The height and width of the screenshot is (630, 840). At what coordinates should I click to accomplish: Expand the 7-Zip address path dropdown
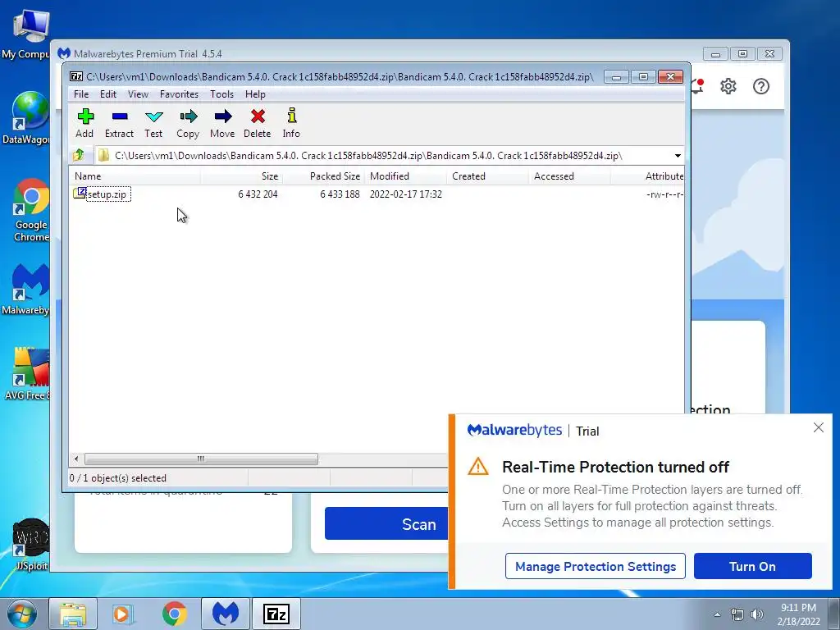pyautogui.click(x=678, y=156)
